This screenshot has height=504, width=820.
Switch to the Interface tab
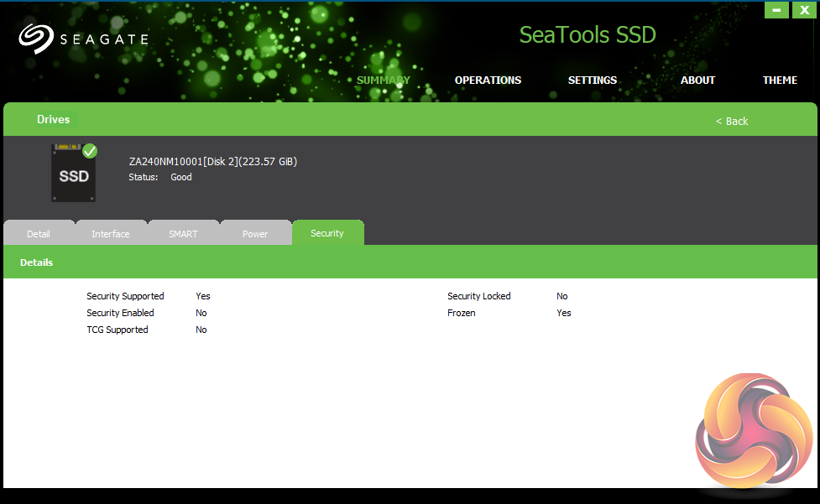click(x=111, y=234)
